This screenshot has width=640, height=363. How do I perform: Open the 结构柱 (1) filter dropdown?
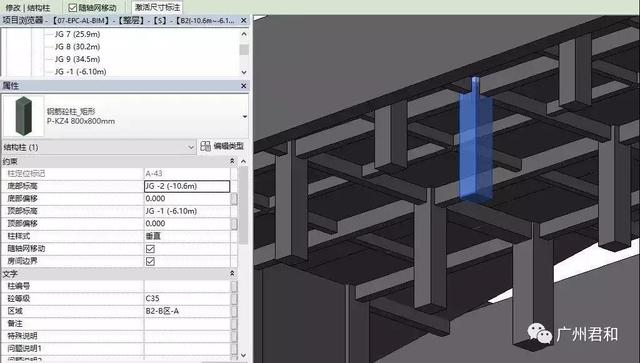[191, 147]
